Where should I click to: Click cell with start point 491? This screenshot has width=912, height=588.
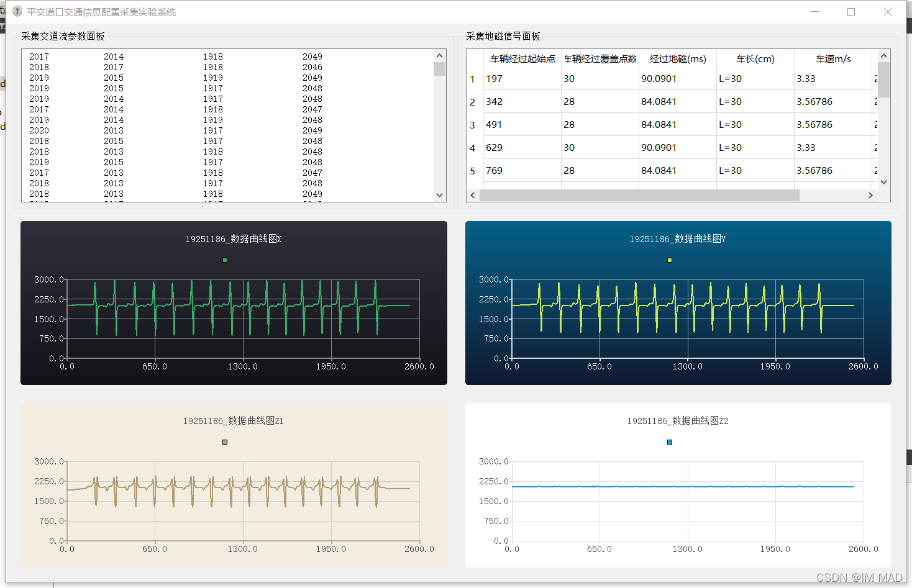tap(522, 125)
